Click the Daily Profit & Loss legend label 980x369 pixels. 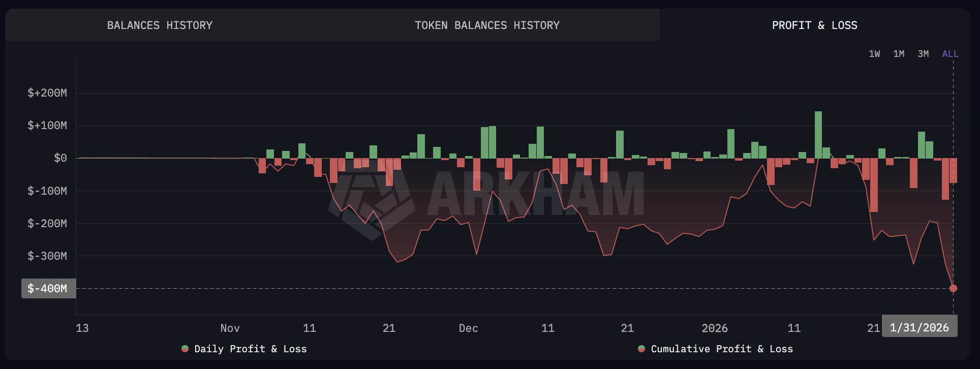[251, 349]
